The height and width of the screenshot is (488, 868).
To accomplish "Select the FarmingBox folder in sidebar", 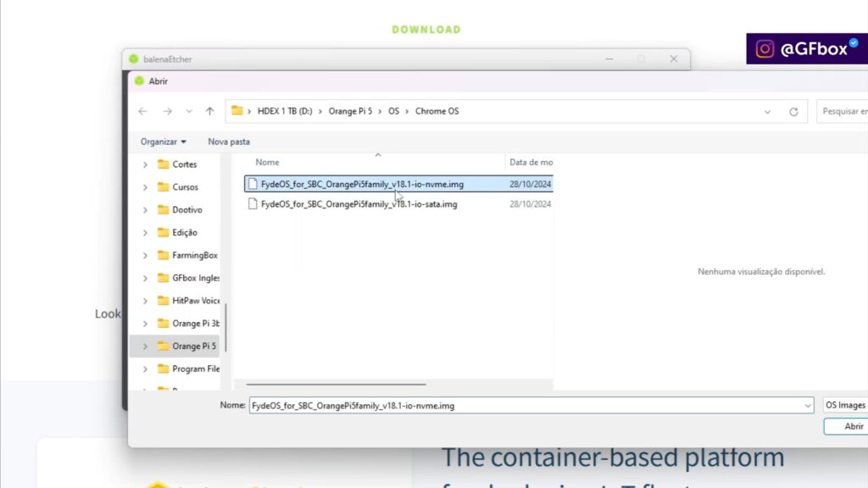I will tap(187, 255).
